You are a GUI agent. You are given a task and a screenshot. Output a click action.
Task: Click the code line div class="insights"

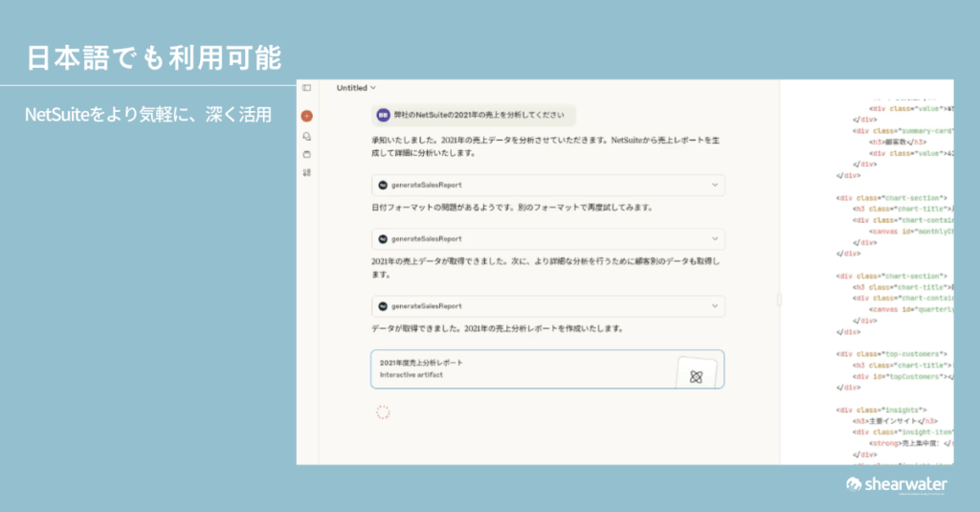(x=881, y=411)
